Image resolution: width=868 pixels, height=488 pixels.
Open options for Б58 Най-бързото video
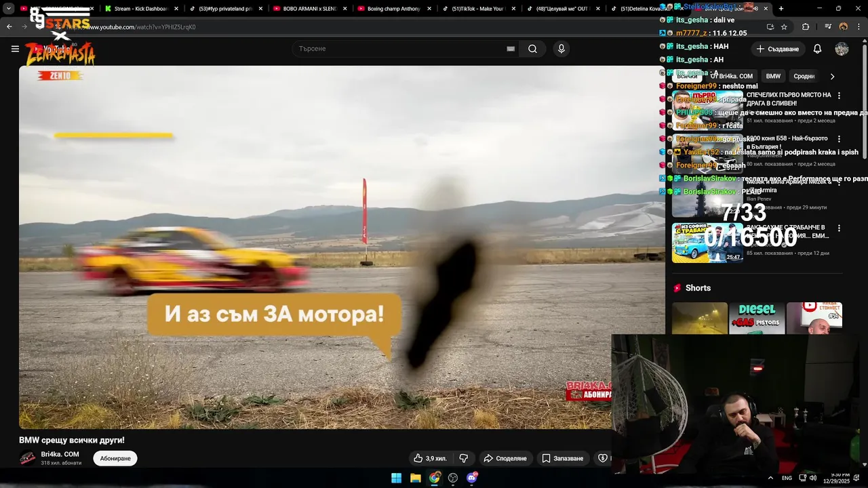(839, 139)
